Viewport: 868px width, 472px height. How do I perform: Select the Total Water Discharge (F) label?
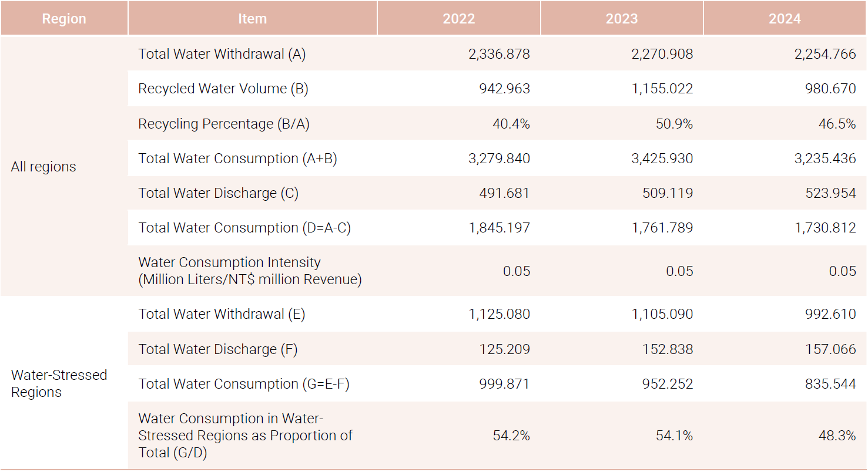coord(217,349)
